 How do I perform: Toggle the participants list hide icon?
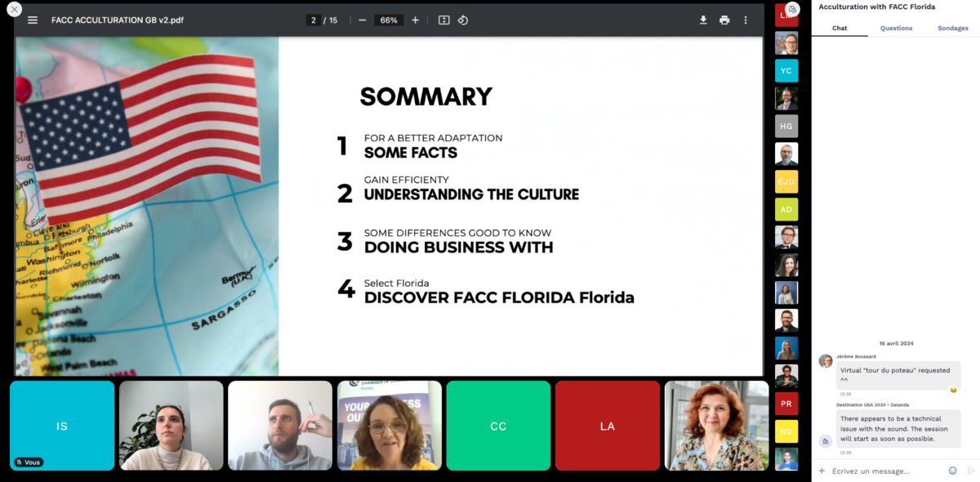click(791, 9)
